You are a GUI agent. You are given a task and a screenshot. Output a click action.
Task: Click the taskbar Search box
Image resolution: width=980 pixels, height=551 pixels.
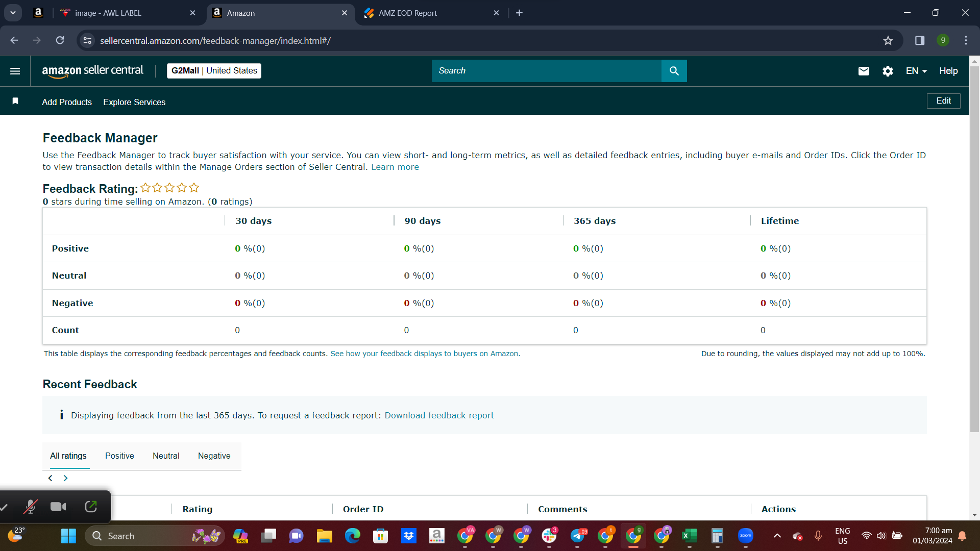coord(156,536)
